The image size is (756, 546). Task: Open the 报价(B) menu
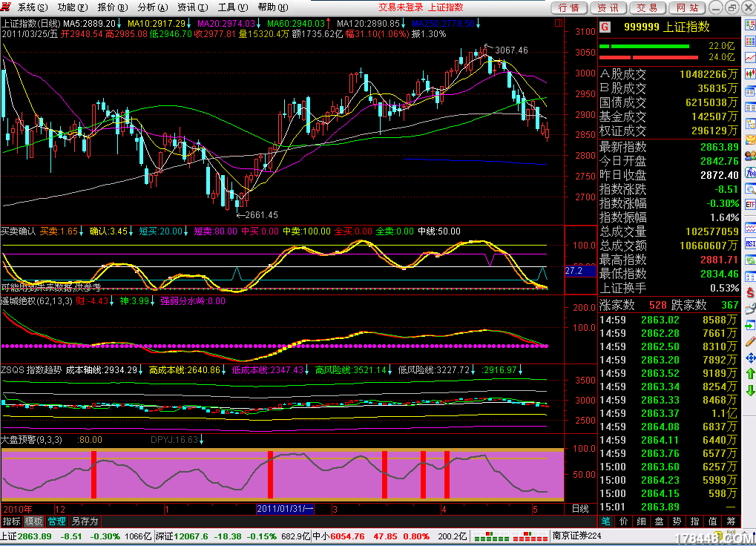tap(112, 7)
